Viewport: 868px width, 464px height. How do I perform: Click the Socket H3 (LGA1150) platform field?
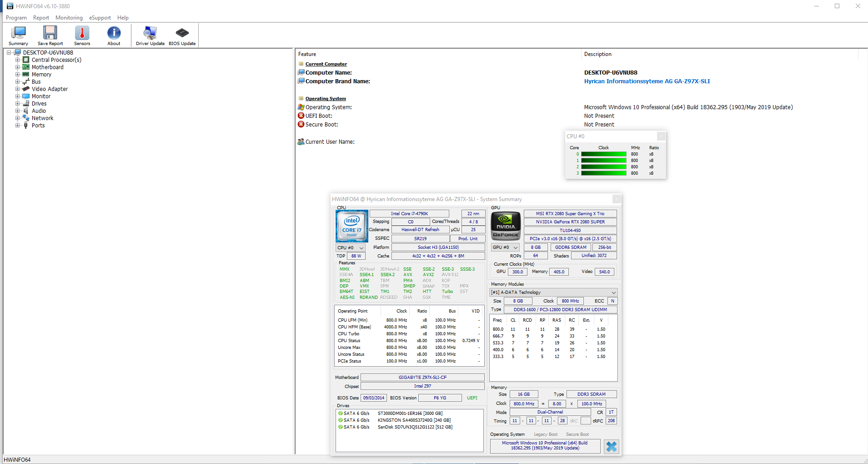438,247
